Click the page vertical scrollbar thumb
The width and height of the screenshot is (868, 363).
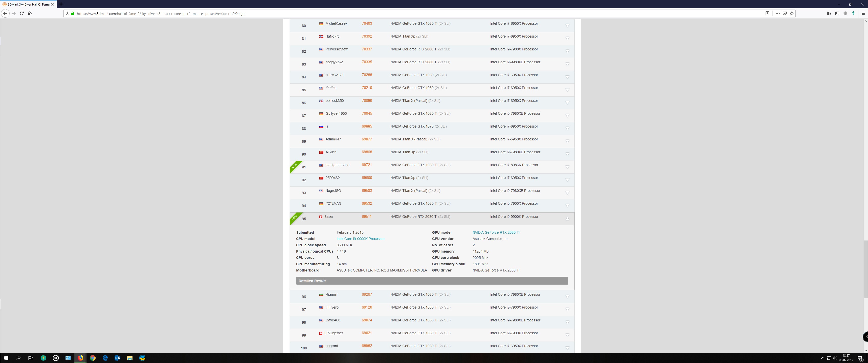865,269
